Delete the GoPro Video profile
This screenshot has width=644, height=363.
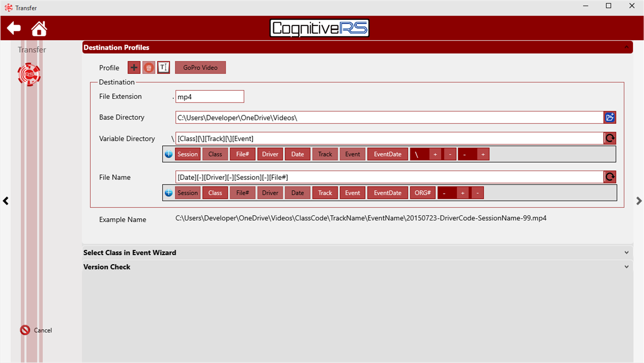[148, 67]
